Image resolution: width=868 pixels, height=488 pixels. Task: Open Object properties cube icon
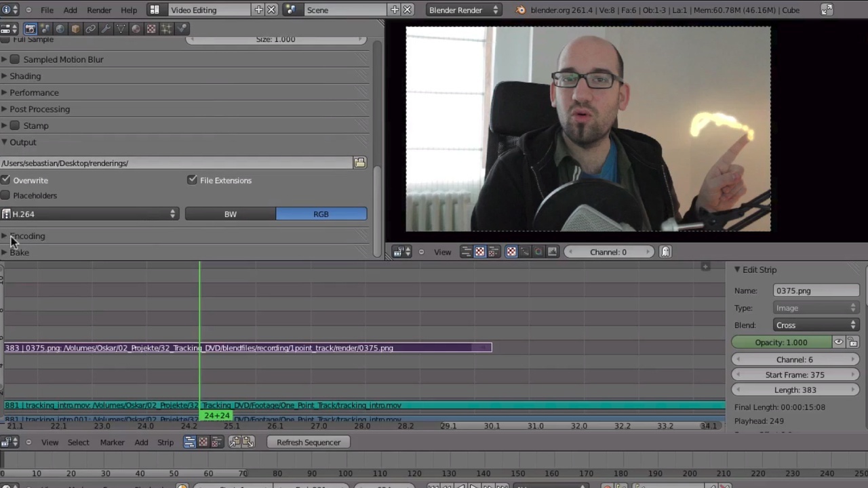[75, 28]
